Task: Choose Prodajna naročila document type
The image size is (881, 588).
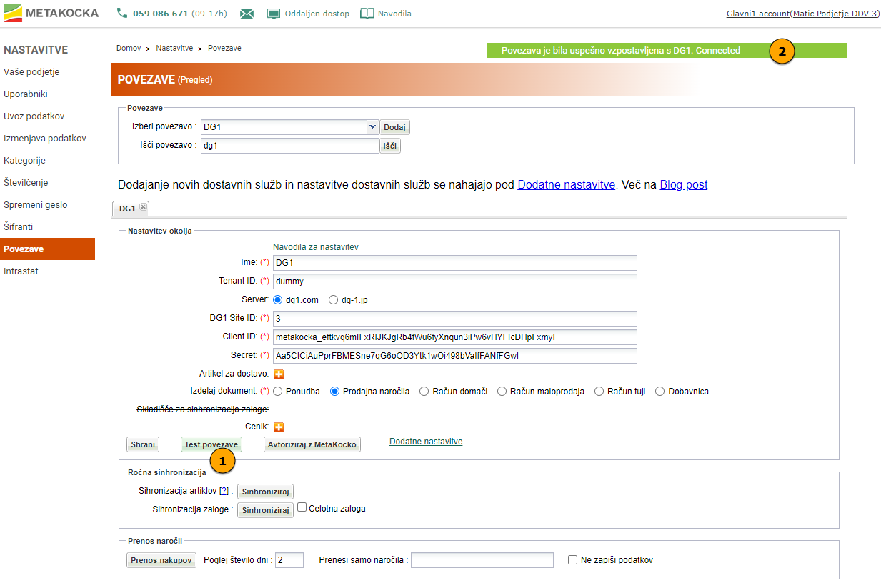Action: (x=335, y=392)
